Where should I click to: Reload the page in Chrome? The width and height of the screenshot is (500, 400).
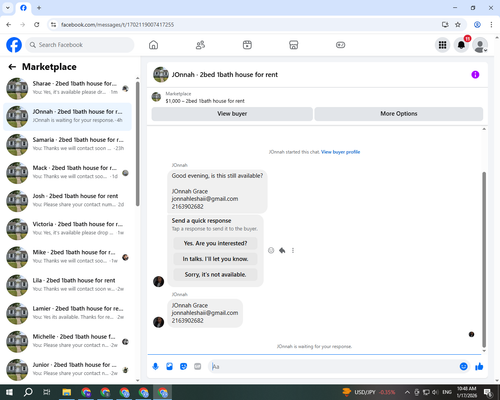pyautogui.click(x=37, y=25)
